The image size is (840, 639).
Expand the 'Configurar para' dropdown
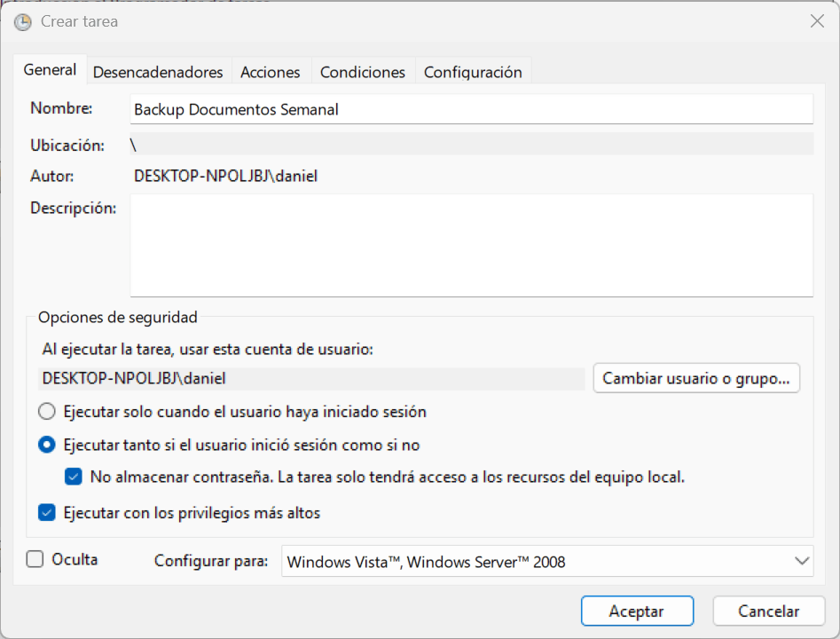546,561
